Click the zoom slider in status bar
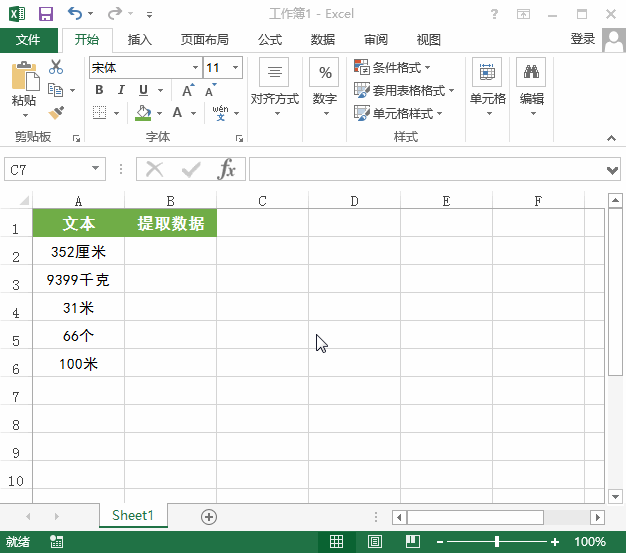This screenshot has width=626, height=553. [x=497, y=542]
